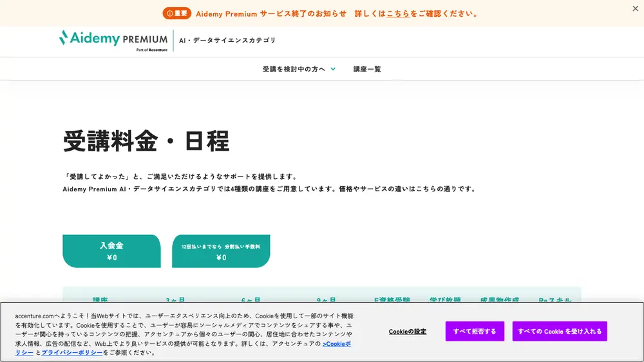This screenshot has width=644, height=362.
Task: Click the chevron next to 受講を検討中の方へ
Action: [x=333, y=69]
